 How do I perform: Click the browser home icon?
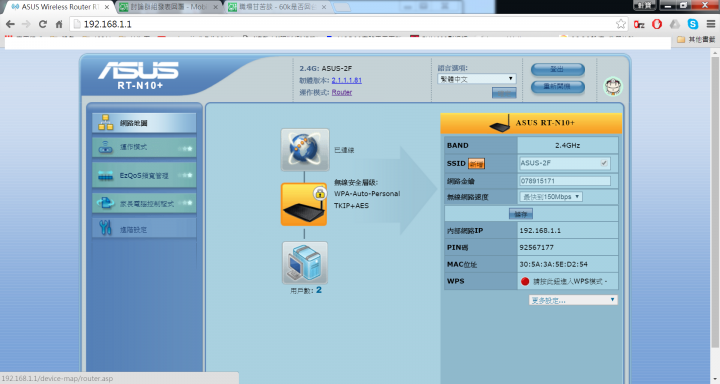point(59,24)
